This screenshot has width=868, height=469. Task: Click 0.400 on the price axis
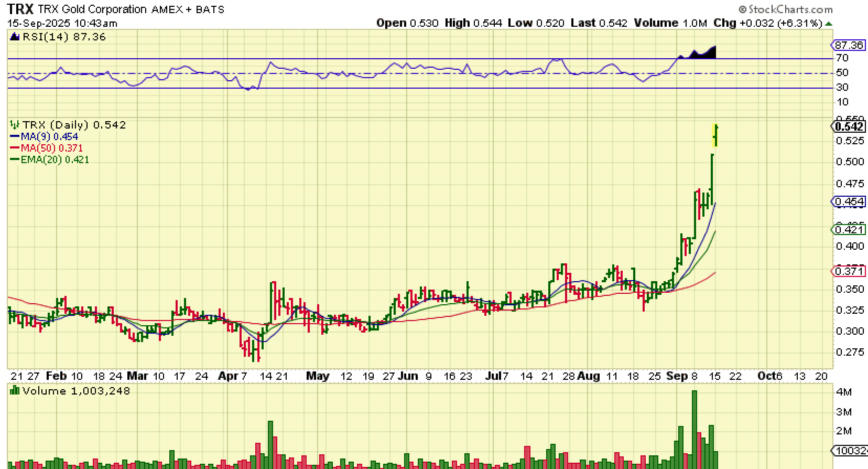(x=850, y=246)
